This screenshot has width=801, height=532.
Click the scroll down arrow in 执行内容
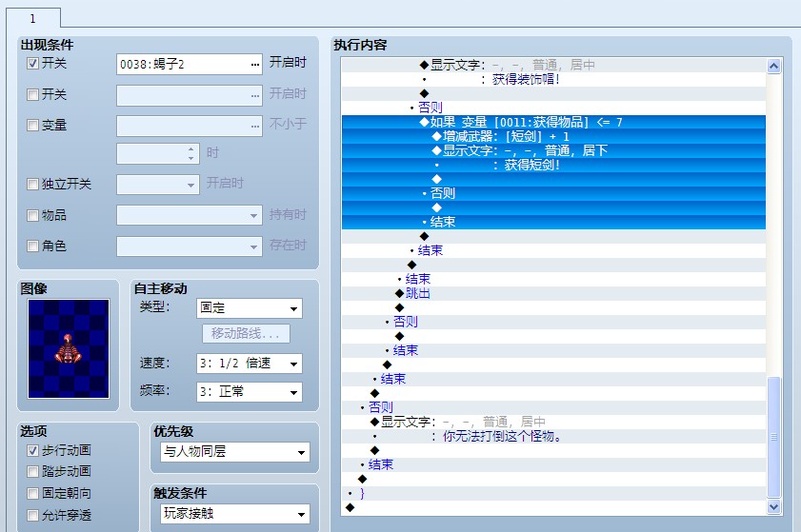773,506
